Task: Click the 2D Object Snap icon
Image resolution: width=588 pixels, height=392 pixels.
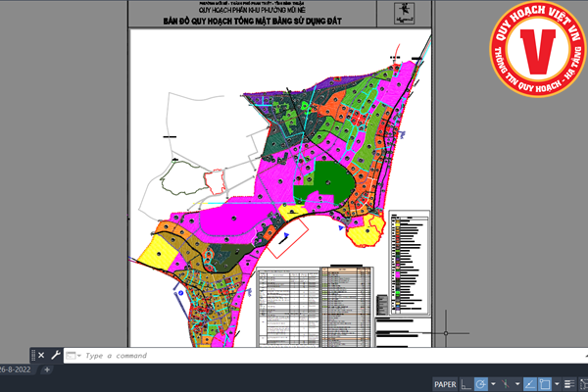Action: pos(544,383)
